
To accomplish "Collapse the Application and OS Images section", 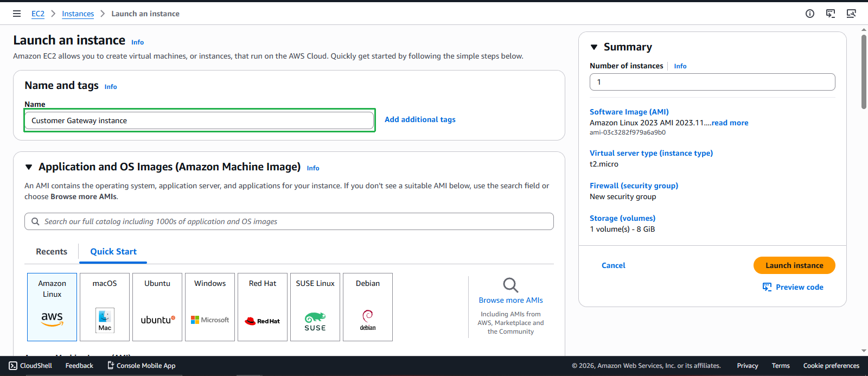I will pos(29,167).
